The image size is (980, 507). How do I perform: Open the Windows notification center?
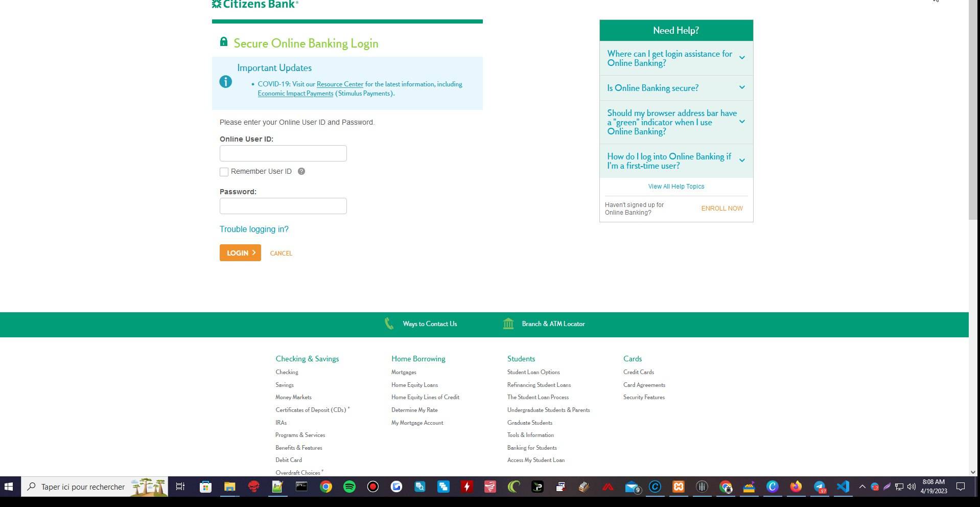(x=961, y=487)
